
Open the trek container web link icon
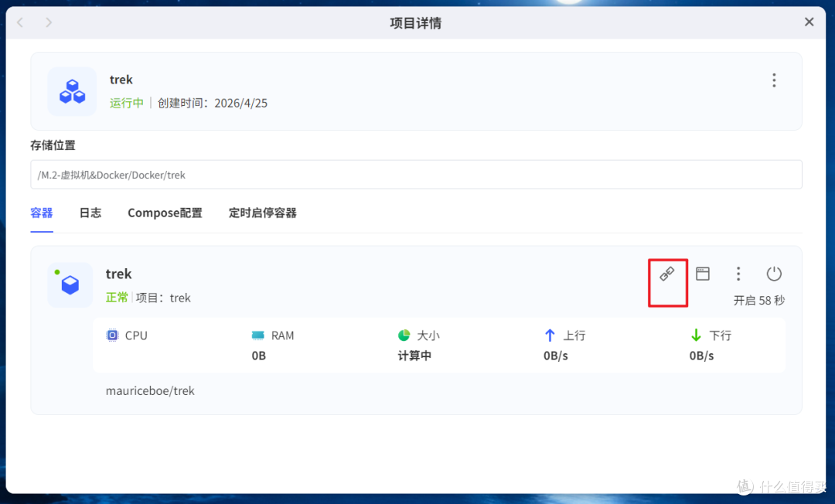666,274
